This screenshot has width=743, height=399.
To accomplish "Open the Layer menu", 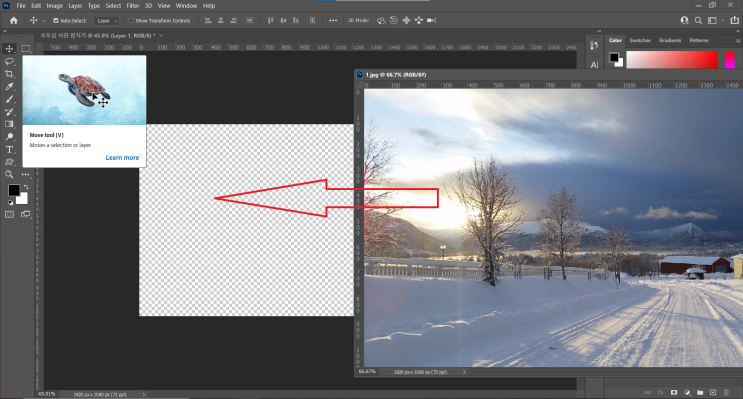I will pos(75,6).
